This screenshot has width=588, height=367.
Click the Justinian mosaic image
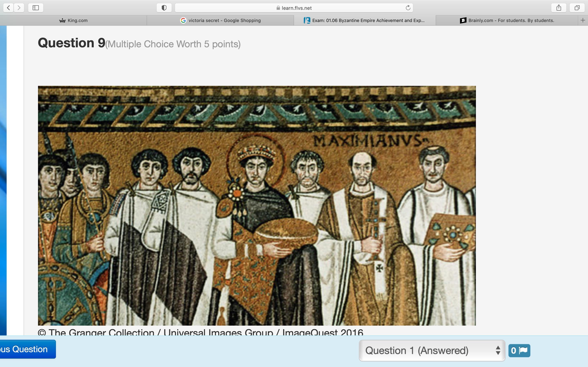click(x=257, y=205)
